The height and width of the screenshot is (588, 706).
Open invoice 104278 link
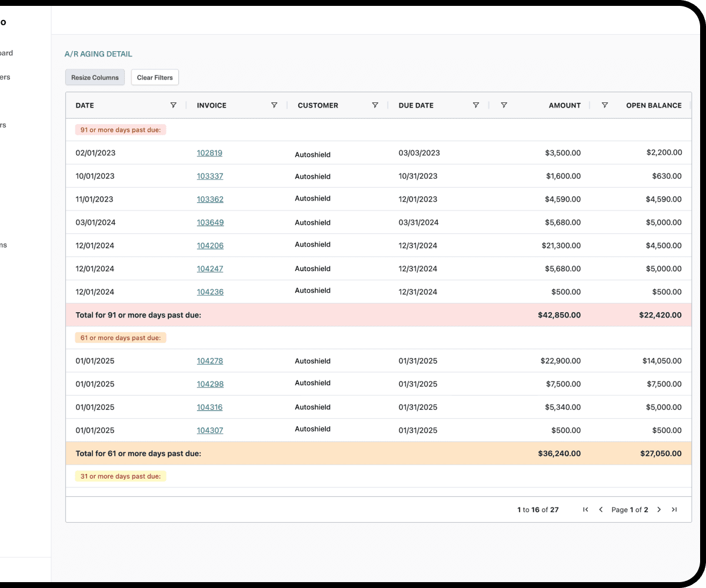tap(210, 361)
